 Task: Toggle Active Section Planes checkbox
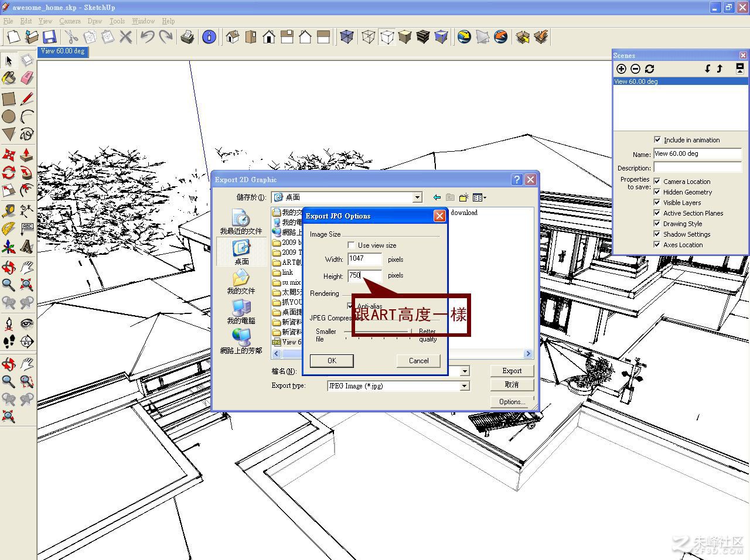657,213
